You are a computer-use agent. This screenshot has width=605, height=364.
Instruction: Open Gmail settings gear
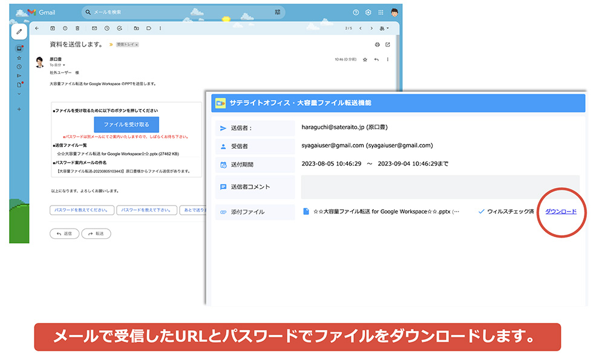pos(368,12)
